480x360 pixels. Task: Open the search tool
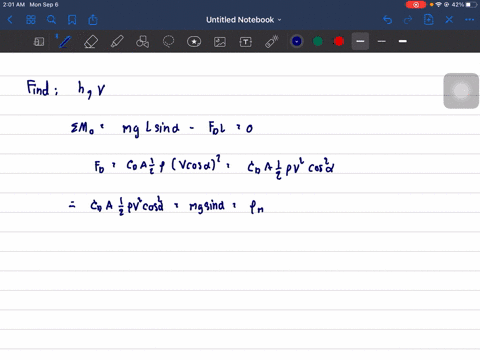click(51, 20)
